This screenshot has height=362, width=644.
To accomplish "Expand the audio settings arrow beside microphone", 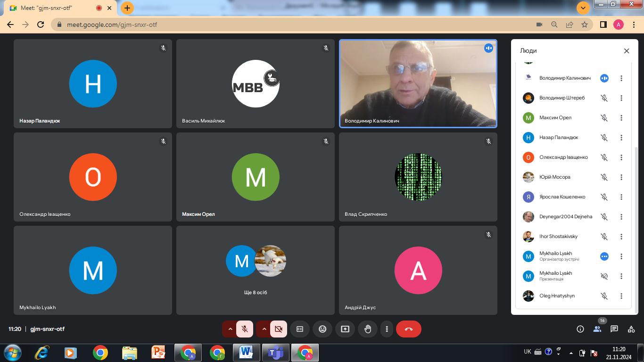I will [x=230, y=329].
